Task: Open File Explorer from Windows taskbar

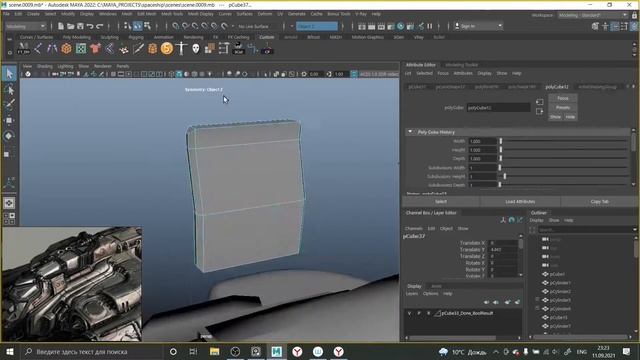Action: pos(214,351)
